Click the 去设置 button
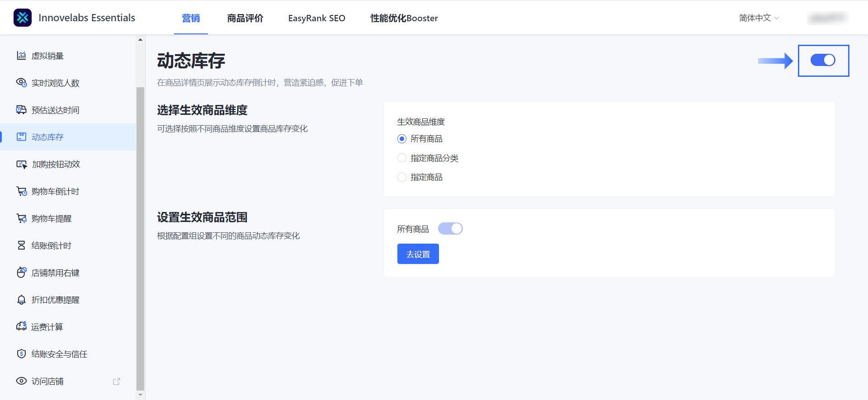 pyautogui.click(x=418, y=254)
